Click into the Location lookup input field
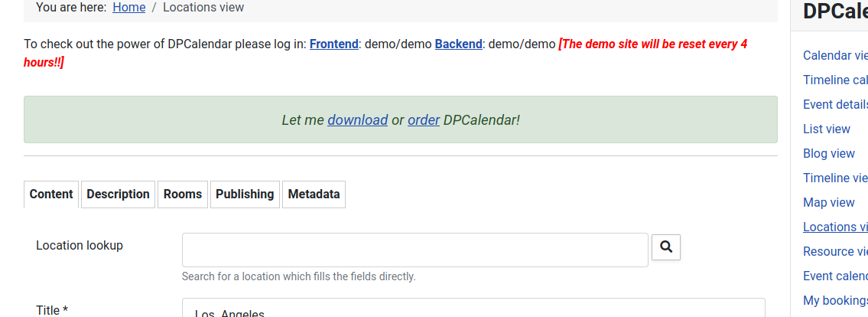 [415, 250]
